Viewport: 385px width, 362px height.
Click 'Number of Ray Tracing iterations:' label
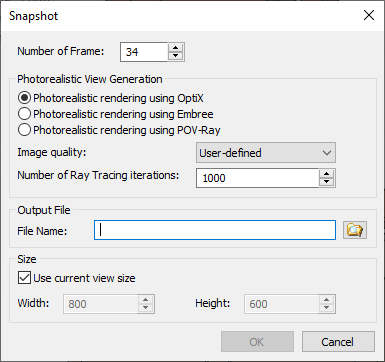tap(98, 175)
